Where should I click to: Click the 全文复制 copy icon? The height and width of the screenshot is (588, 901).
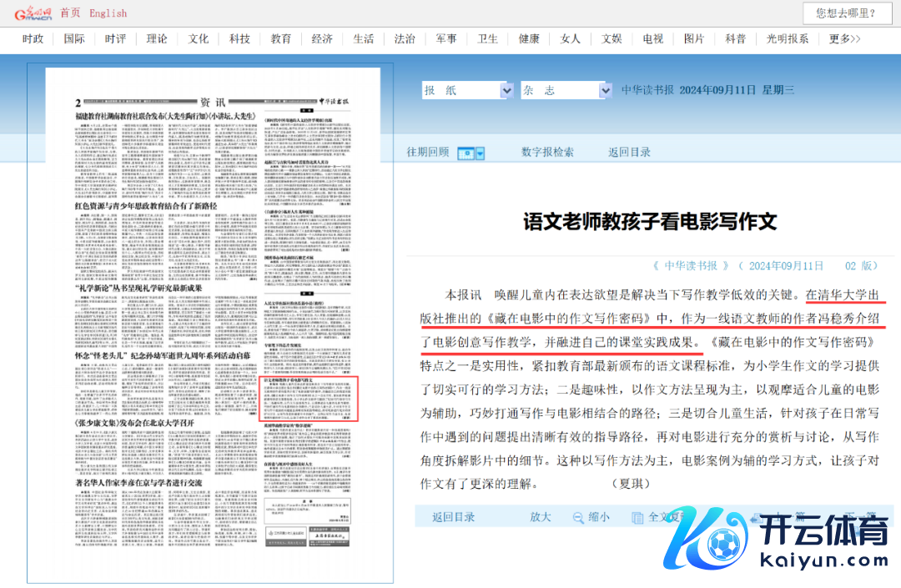point(637,517)
